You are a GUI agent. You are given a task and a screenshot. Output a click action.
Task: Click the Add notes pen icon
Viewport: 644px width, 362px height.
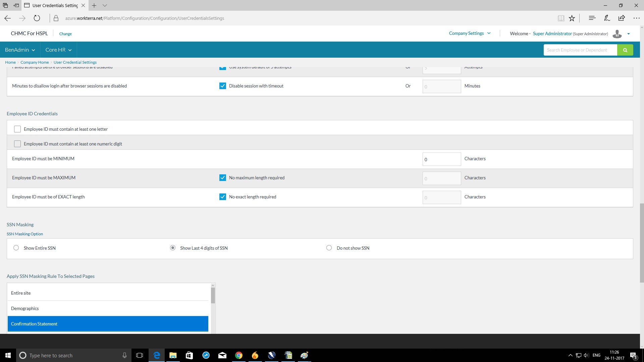click(607, 18)
